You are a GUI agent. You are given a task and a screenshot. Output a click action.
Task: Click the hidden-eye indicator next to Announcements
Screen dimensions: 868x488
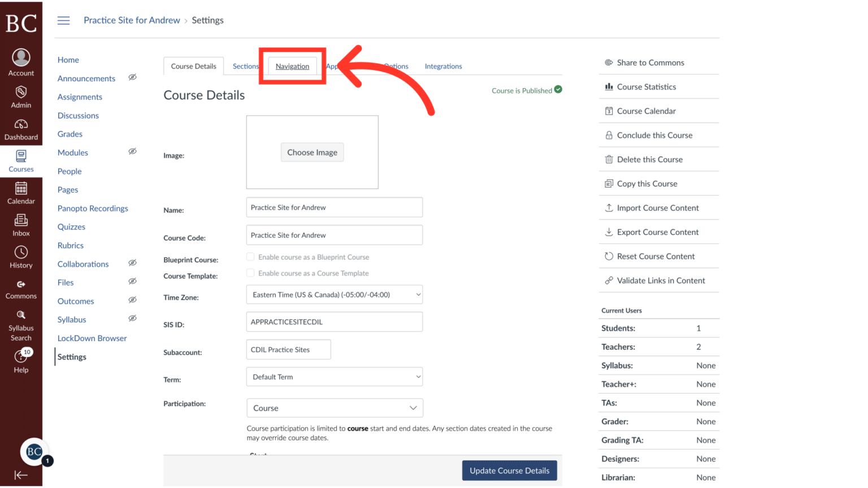click(x=132, y=77)
